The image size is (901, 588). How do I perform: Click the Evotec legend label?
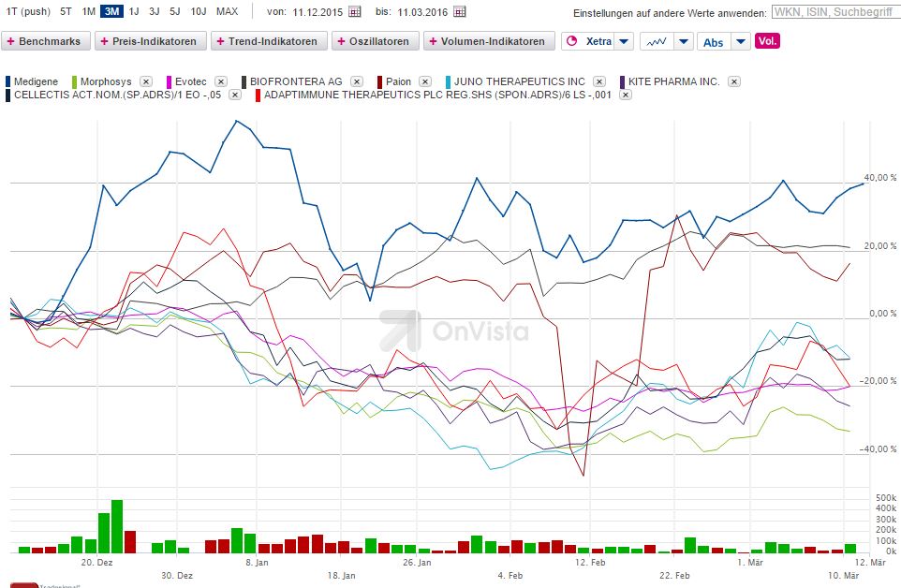point(191,81)
